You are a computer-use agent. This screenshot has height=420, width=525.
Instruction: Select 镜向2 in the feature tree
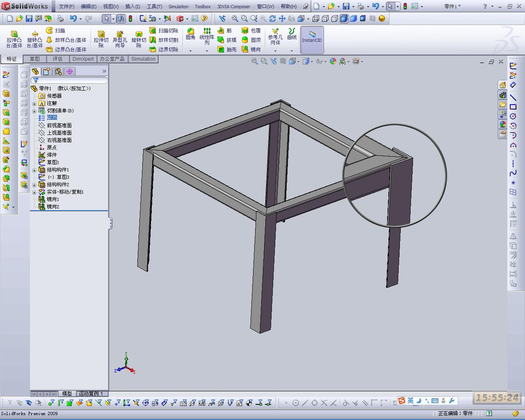(x=49, y=207)
